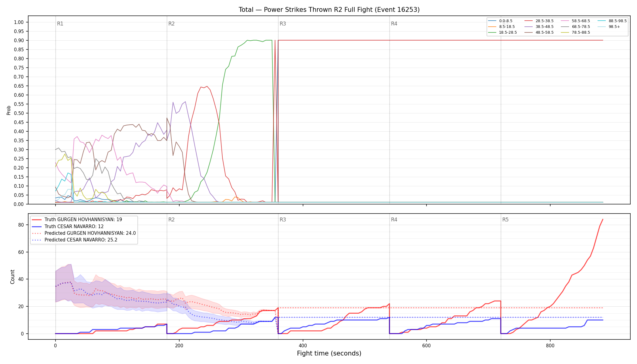
Task: Click the R3 round marker in the probability chart
Action: click(283, 24)
